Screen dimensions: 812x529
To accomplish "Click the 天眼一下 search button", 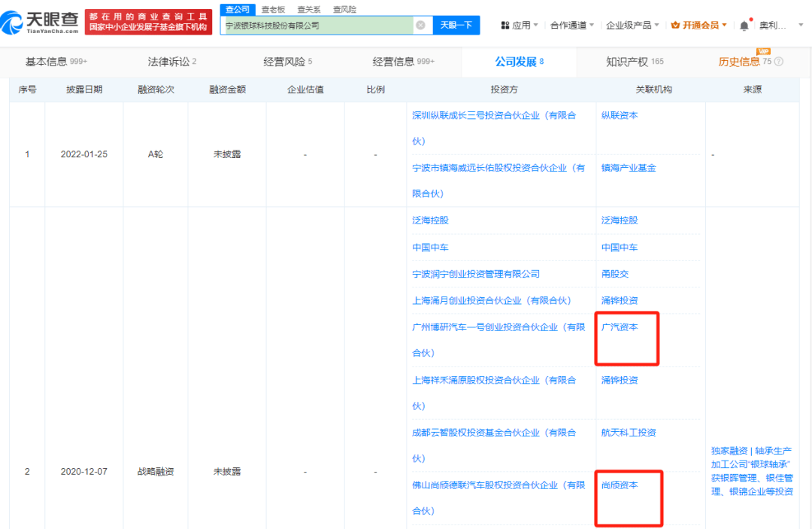I will tap(455, 25).
